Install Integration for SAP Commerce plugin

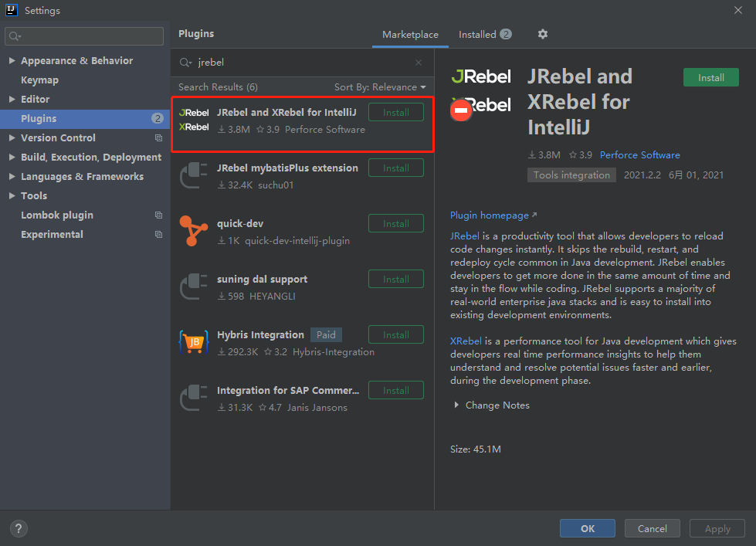click(396, 390)
